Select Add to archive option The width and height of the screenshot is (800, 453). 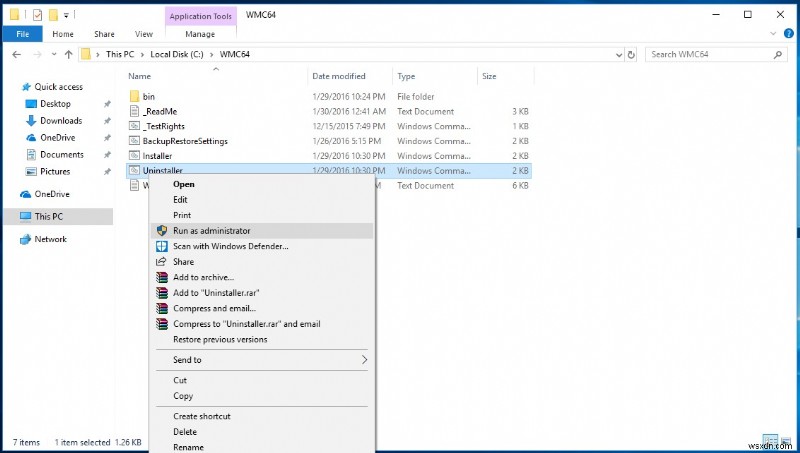262,277
